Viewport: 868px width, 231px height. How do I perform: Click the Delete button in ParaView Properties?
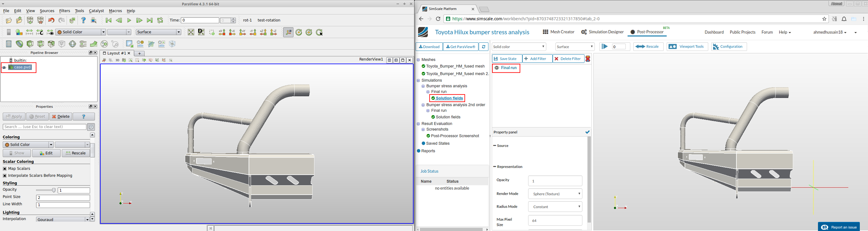[x=61, y=117]
